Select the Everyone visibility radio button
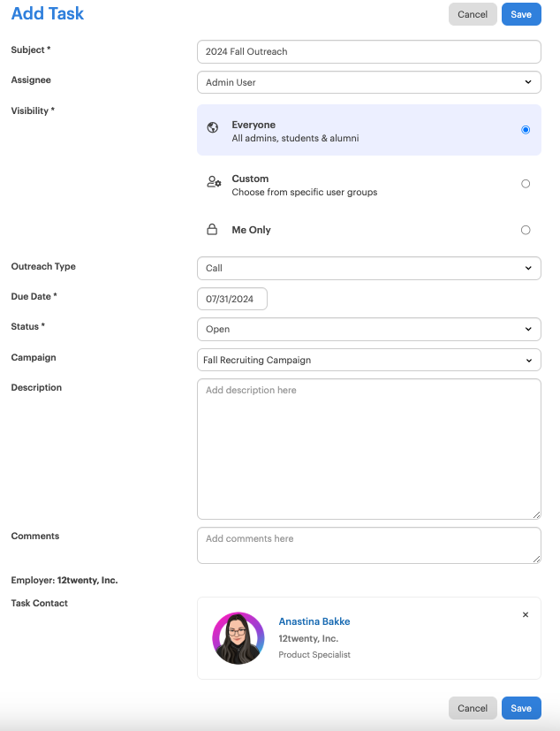Image resolution: width=560 pixels, height=731 pixels. [526, 130]
